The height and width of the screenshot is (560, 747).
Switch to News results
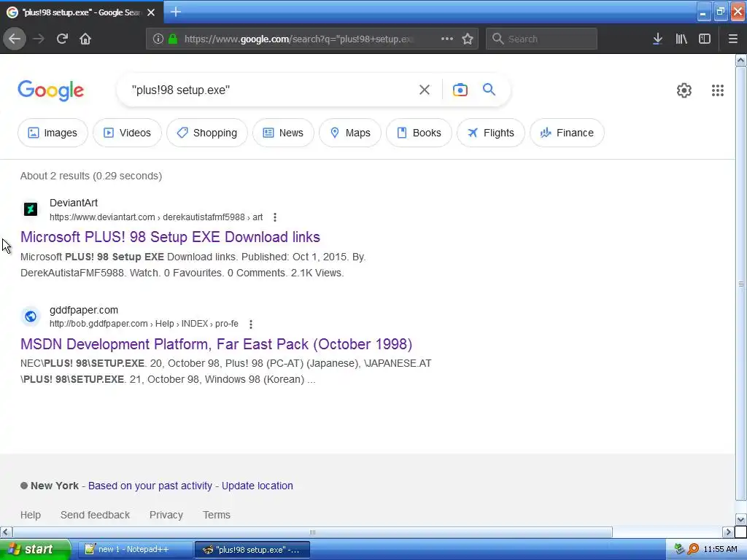(x=284, y=133)
